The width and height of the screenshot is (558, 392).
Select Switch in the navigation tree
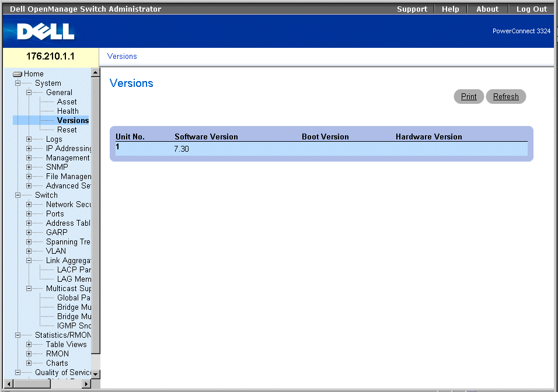coord(46,195)
